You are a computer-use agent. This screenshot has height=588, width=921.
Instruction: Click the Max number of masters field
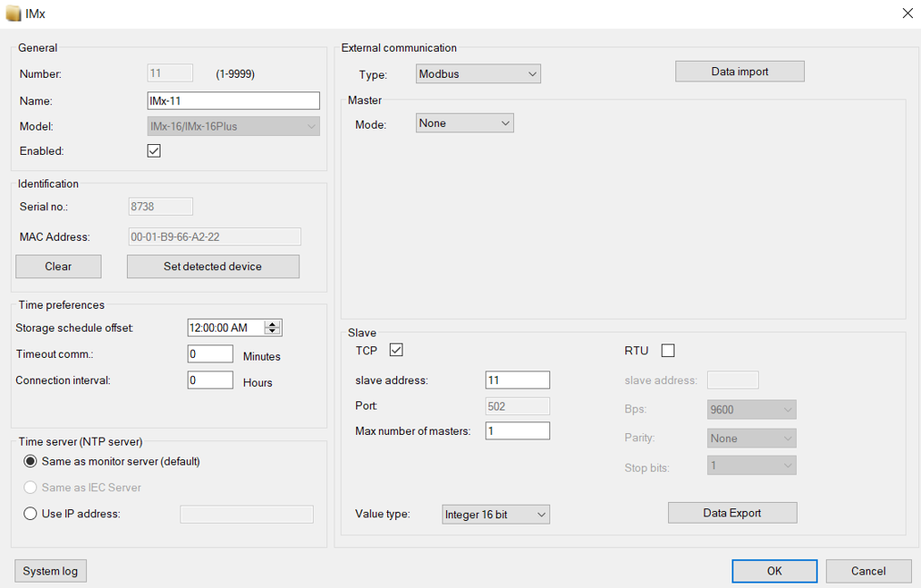pos(518,430)
